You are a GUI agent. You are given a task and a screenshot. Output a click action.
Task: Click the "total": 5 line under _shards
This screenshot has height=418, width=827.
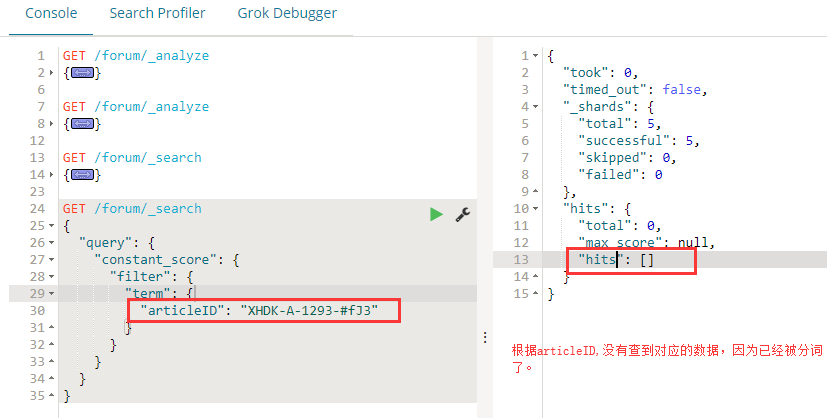point(620,124)
